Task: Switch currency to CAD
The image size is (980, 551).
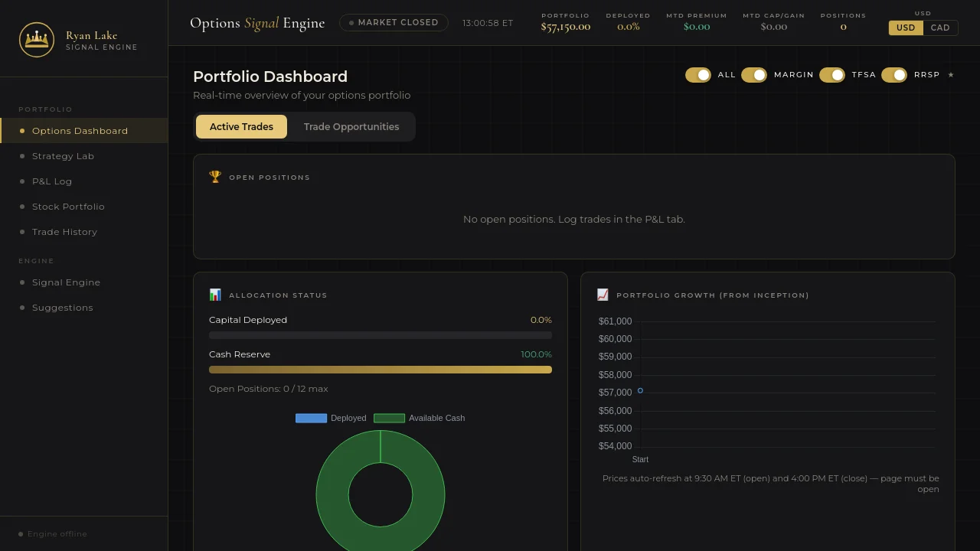Action: click(940, 28)
